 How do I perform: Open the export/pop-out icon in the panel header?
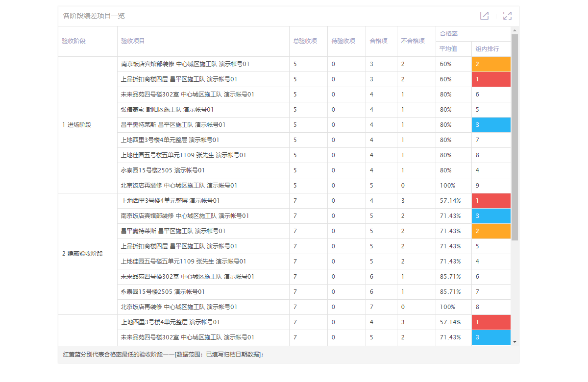[x=484, y=16]
